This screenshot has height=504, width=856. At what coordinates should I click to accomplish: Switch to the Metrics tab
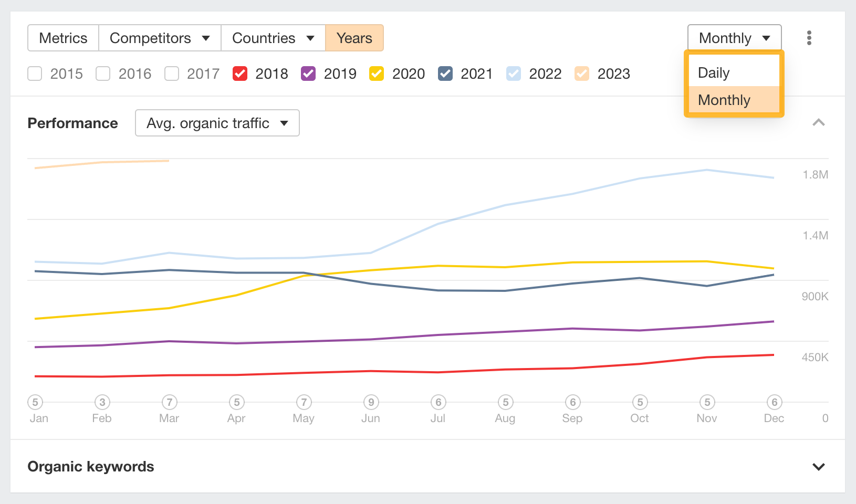(x=63, y=38)
